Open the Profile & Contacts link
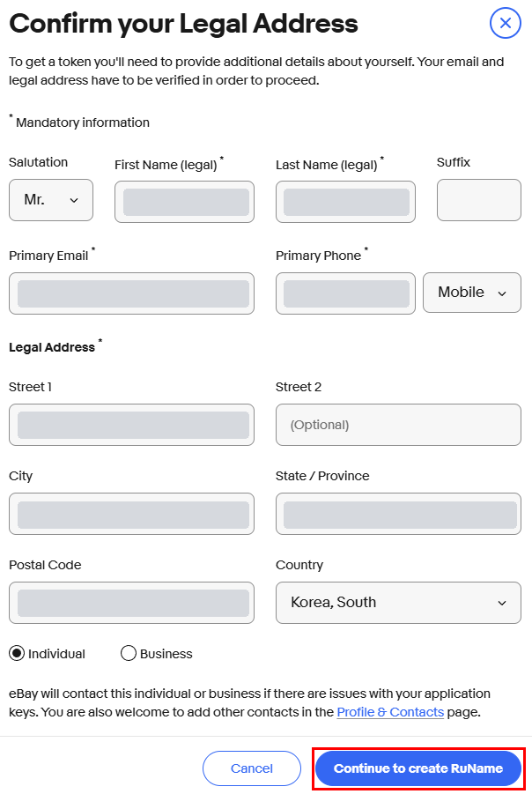532x794 pixels. tap(390, 712)
